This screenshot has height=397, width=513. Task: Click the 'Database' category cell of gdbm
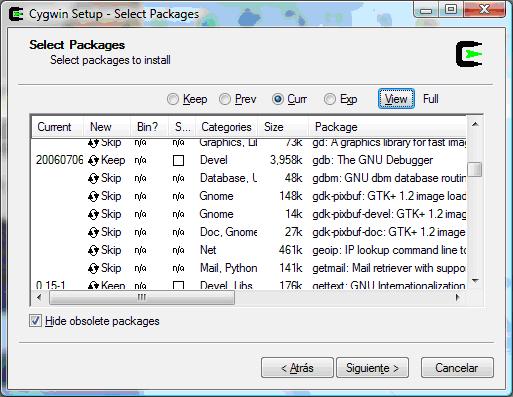pos(228,178)
